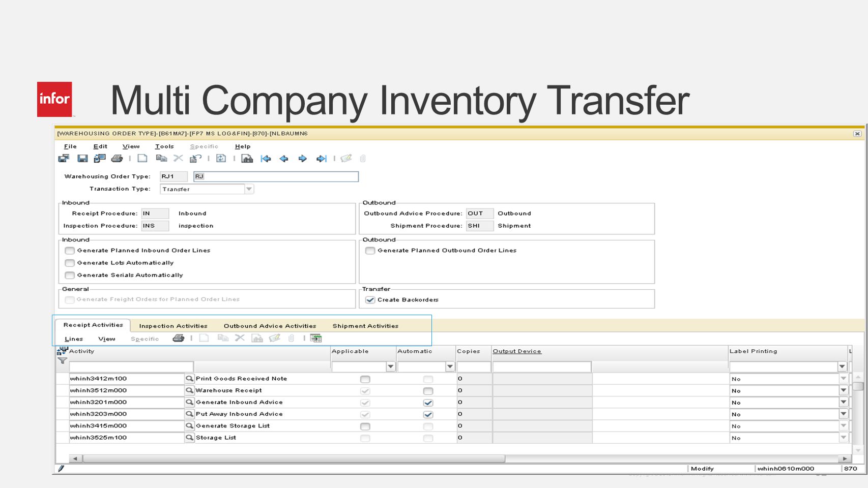Viewport: 868px width, 488px height.
Task: Open the Automatic column filter dropdown
Action: [x=450, y=367]
